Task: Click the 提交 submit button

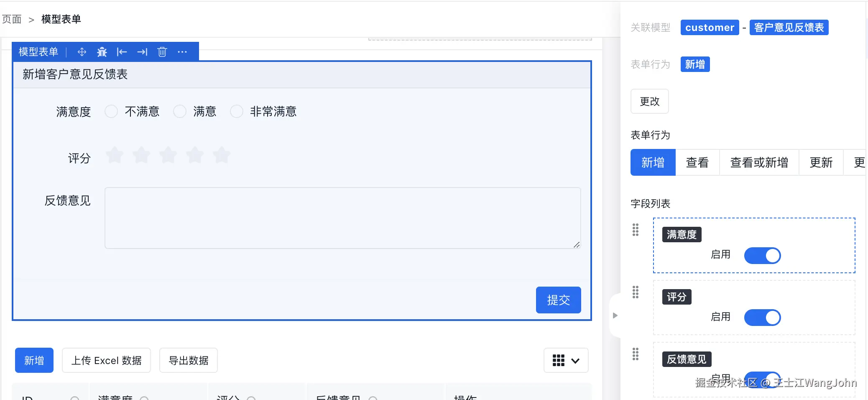Action: click(558, 300)
